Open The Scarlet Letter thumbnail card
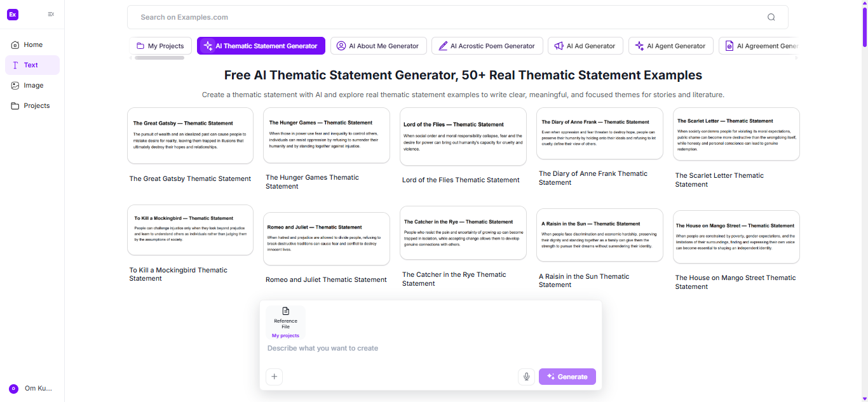Viewport: 868px width, 402px height. [x=736, y=134]
